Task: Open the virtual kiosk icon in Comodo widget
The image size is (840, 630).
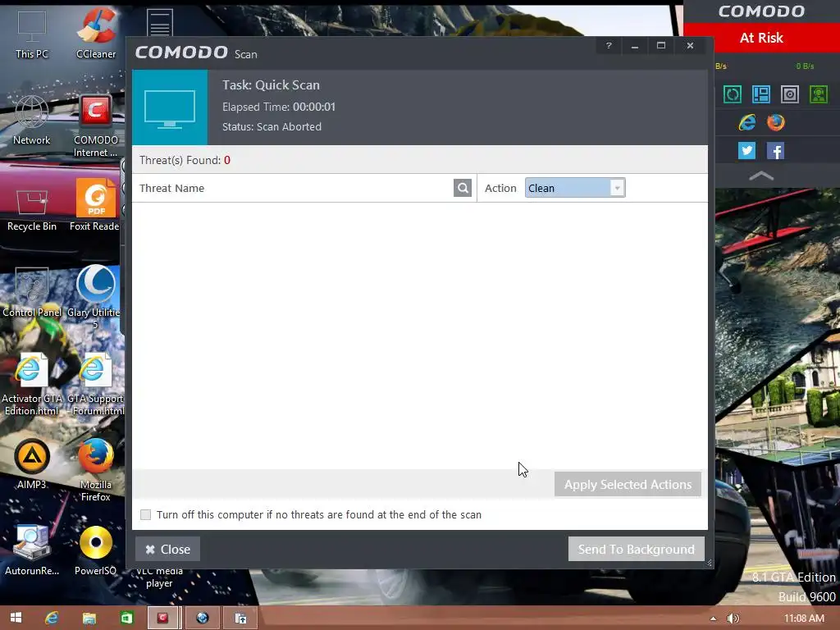Action: click(x=790, y=94)
